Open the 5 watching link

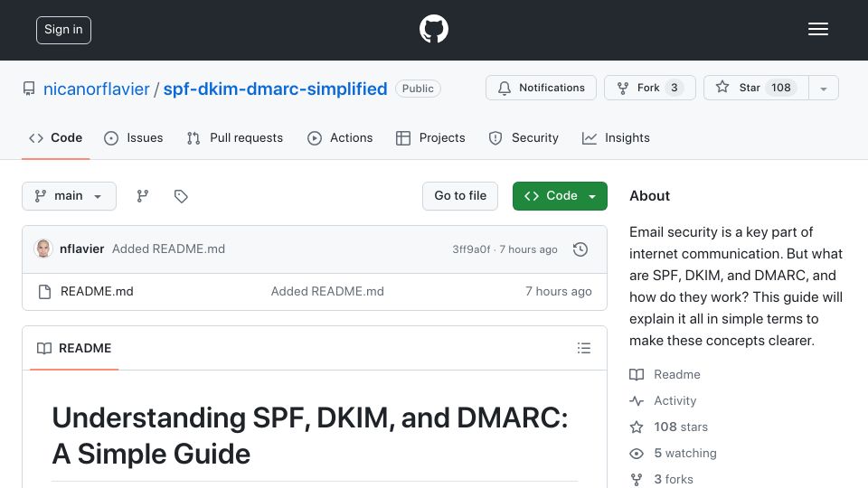673,453
